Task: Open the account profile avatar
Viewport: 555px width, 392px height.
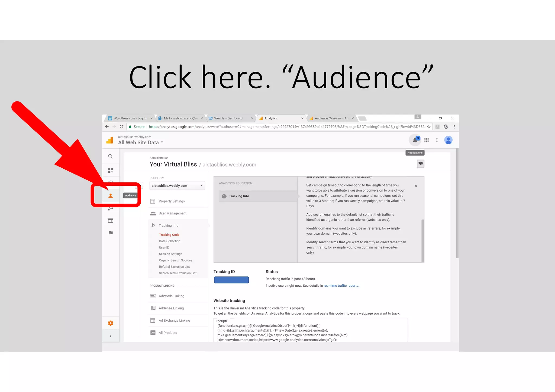Action: [x=448, y=140]
